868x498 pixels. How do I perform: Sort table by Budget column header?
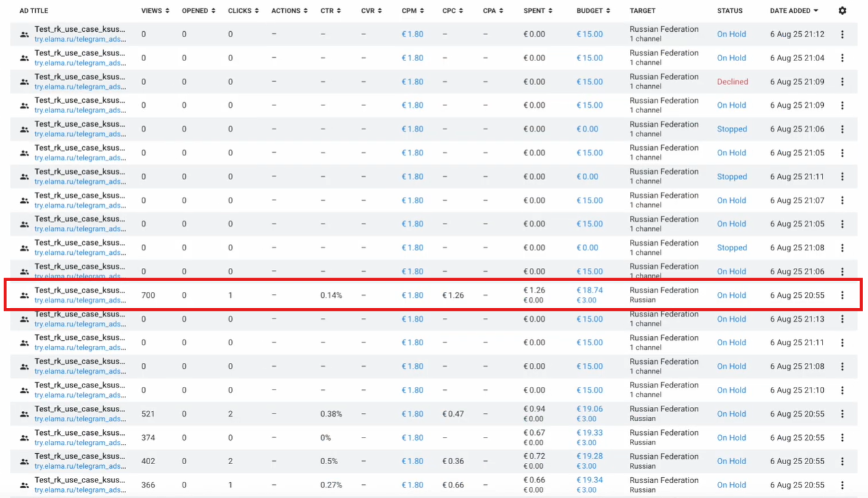click(x=592, y=11)
